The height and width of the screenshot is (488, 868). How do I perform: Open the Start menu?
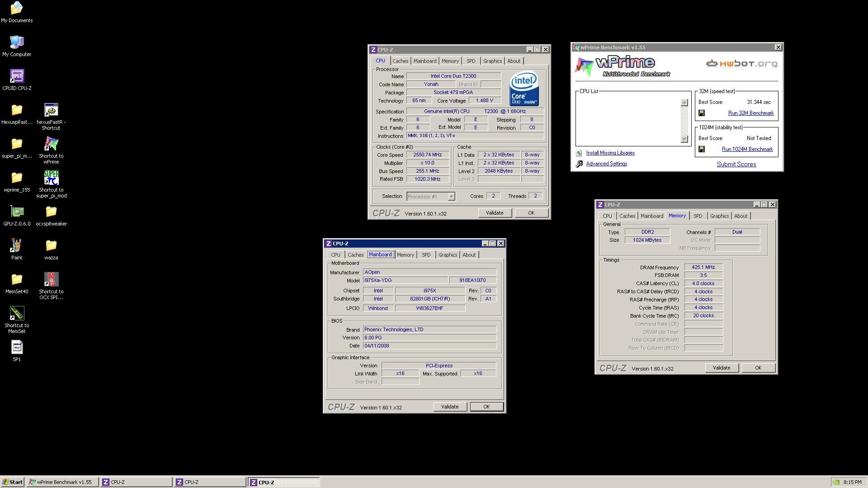[x=13, y=482]
